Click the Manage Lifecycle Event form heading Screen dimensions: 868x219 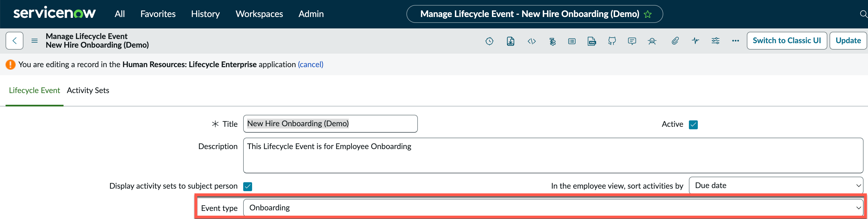click(x=87, y=36)
